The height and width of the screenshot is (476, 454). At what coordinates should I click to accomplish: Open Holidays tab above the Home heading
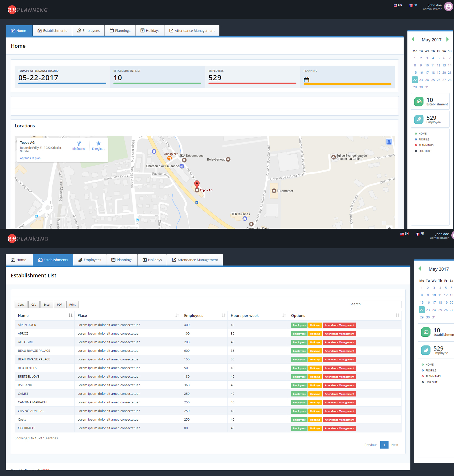[x=150, y=31]
